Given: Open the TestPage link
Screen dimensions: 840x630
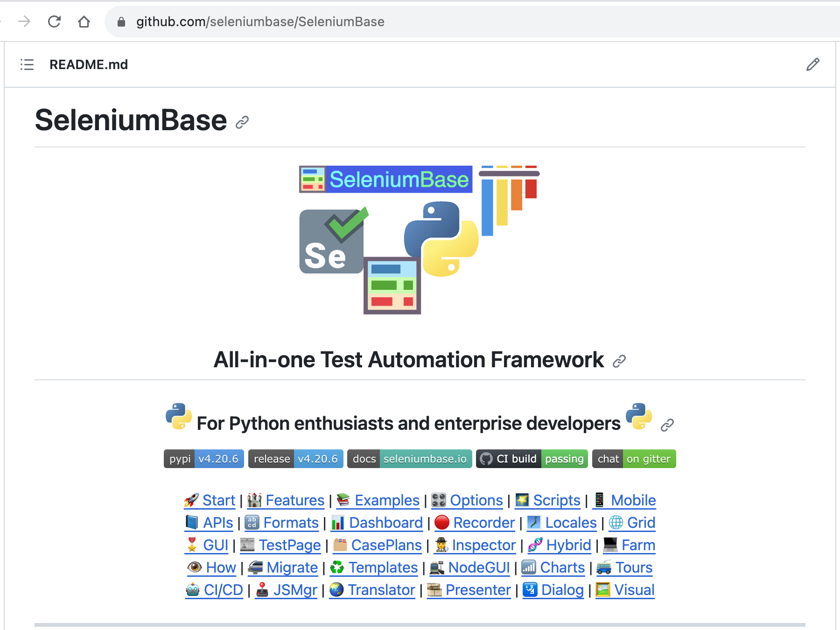Looking at the screenshot, I should tap(280, 545).
